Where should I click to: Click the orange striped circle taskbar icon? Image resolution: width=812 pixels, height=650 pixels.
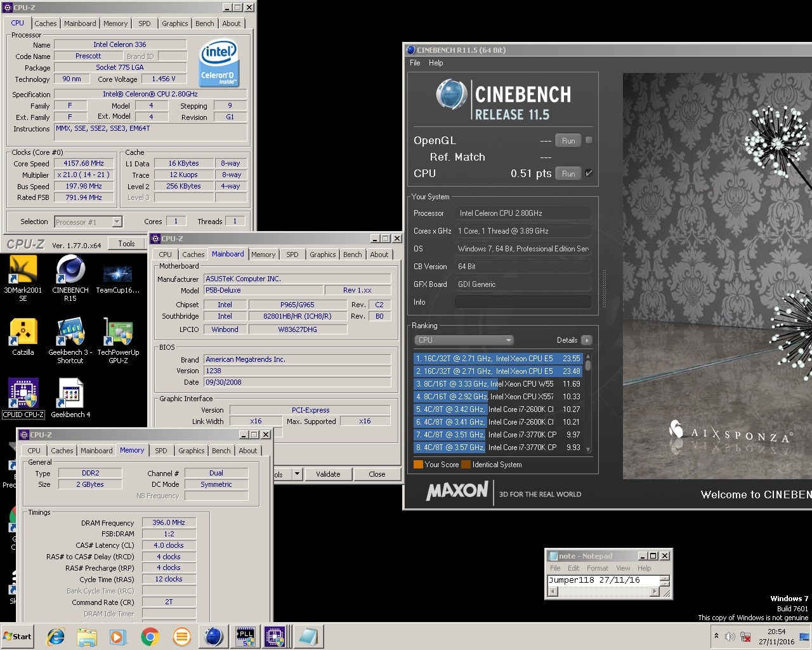coord(181,637)
